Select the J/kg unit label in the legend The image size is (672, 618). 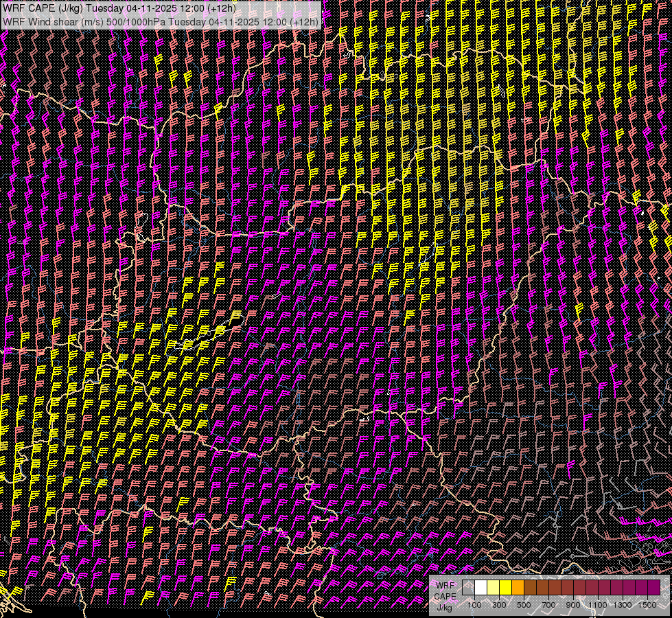[x=445, y=607]
